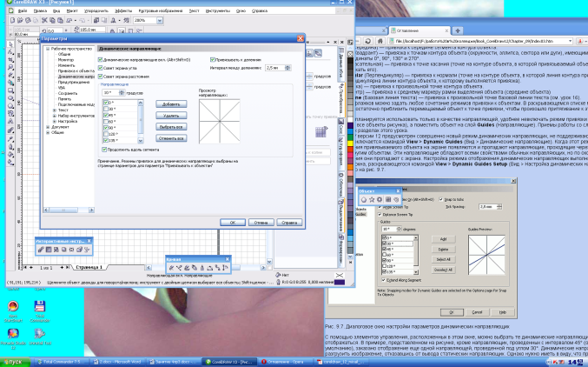Open the File menu in CorelDRAW
Image resolution: width=588 pixels, height=367 pixels.
coord(23,11)
